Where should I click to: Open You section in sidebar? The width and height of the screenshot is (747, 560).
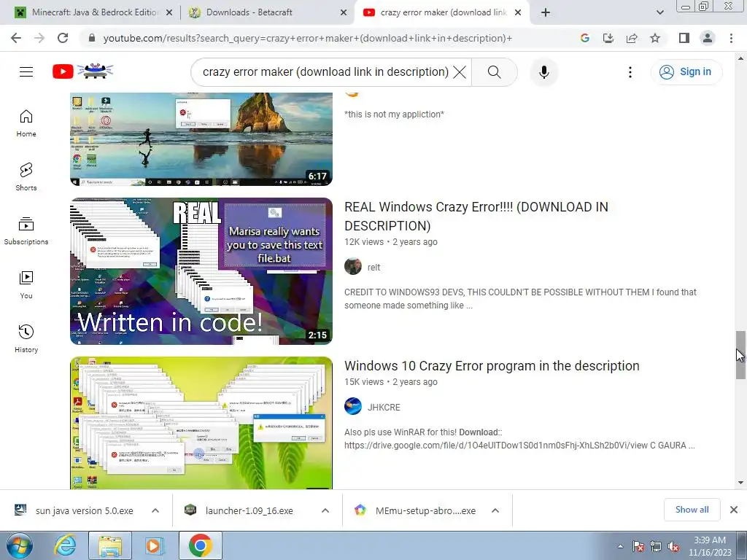tap(26, 285)
